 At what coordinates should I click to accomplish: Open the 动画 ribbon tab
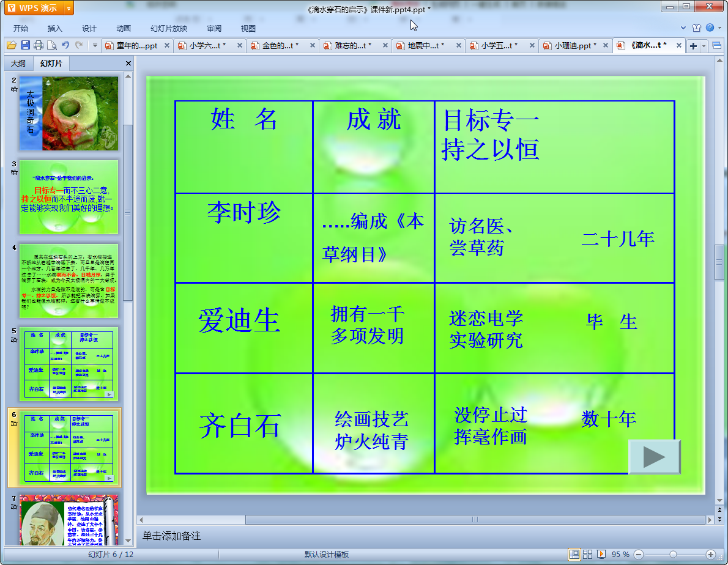[124, 28]
